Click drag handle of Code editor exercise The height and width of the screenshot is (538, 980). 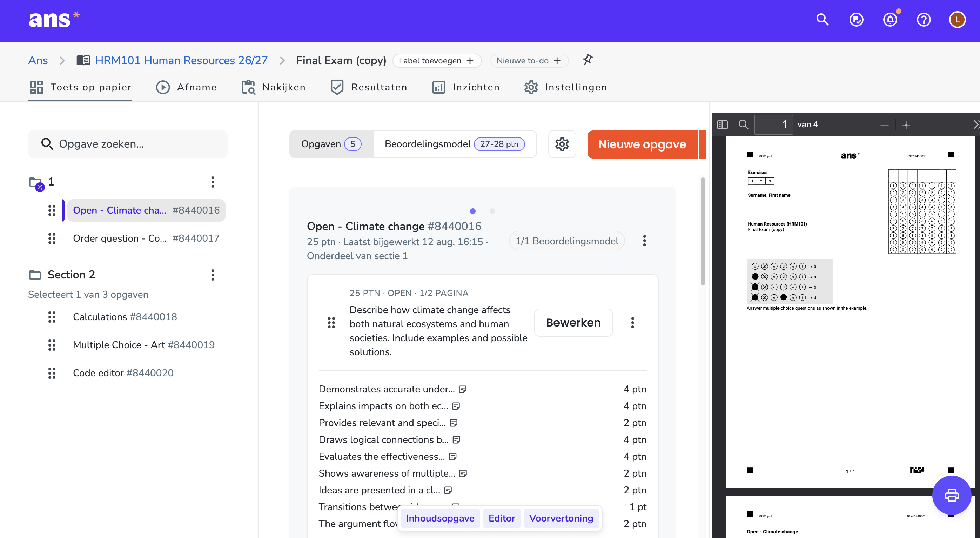52,373
